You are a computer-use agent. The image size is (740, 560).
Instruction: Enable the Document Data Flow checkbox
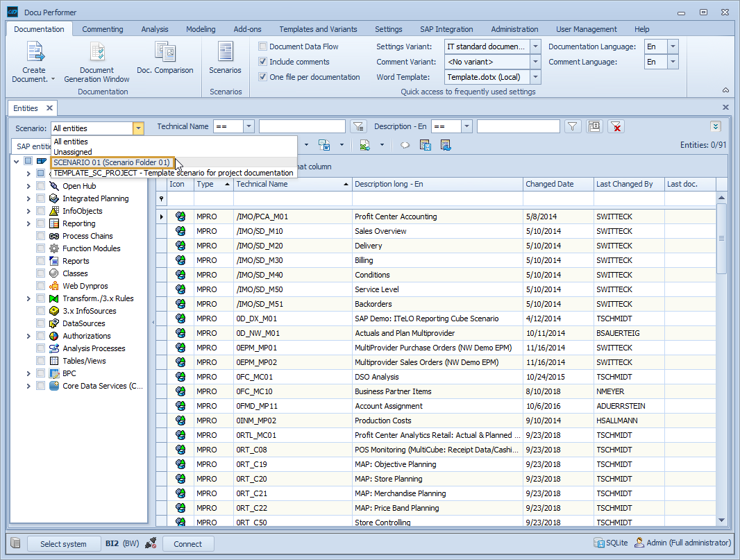tap(263, 46)
